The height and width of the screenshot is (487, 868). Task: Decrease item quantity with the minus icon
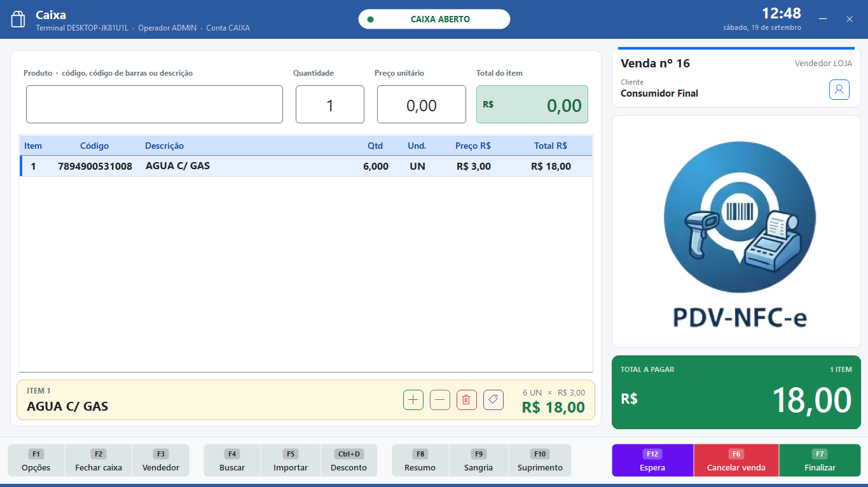click(x=440, y=400)
